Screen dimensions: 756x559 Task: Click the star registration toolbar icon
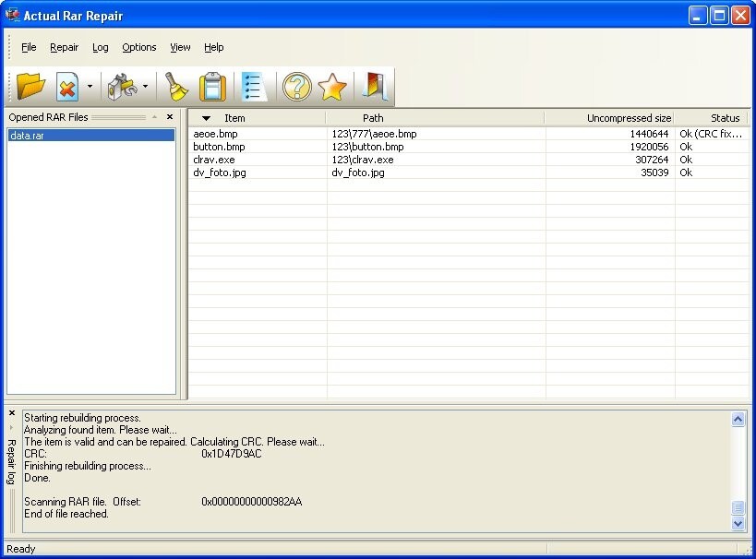[x=330, y=86]
